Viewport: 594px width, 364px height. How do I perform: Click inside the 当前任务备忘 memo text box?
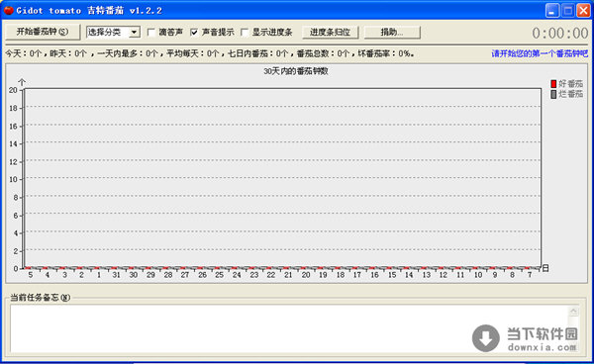[x=290, y=328]
